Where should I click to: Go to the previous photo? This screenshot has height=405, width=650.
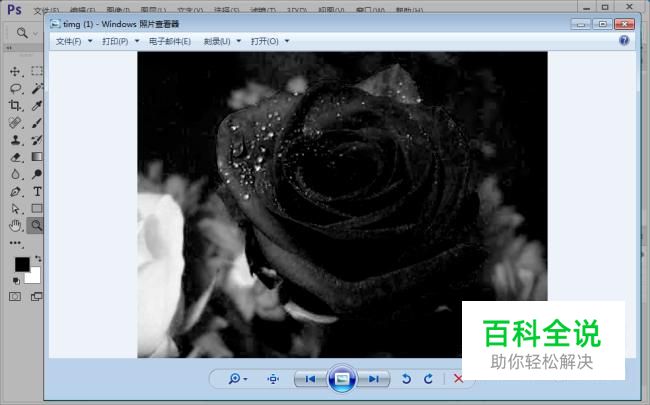point(310,378)
